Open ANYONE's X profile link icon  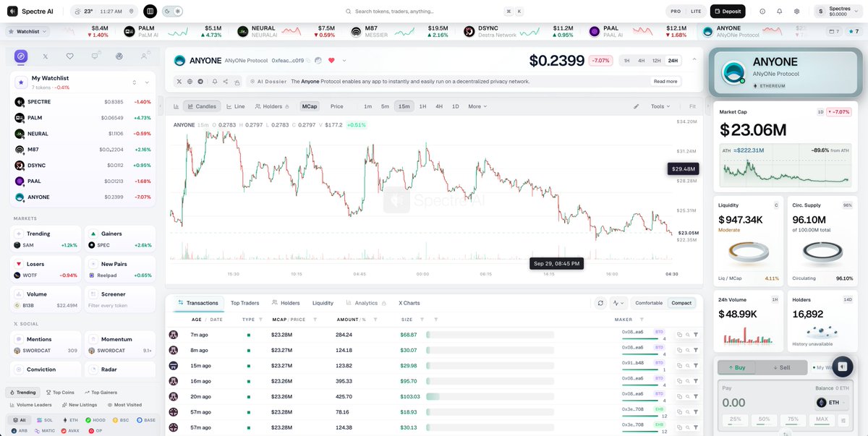pos(179,82)
